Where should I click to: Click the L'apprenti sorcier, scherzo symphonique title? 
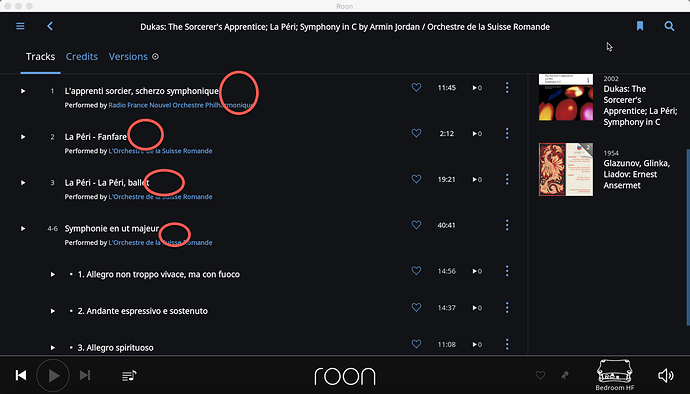[x=141, y=91]
